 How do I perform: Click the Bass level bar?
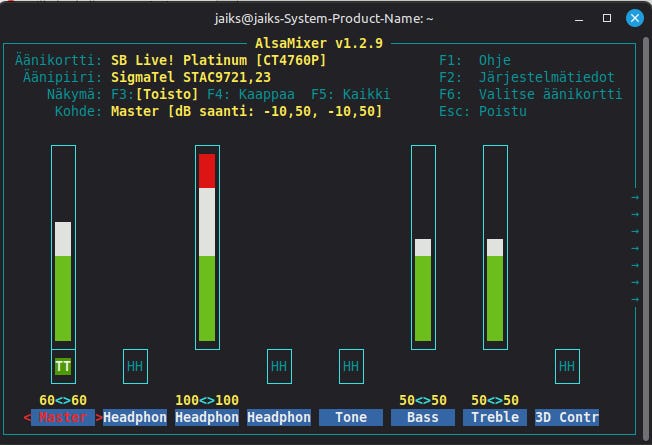(x=423, y=247)
